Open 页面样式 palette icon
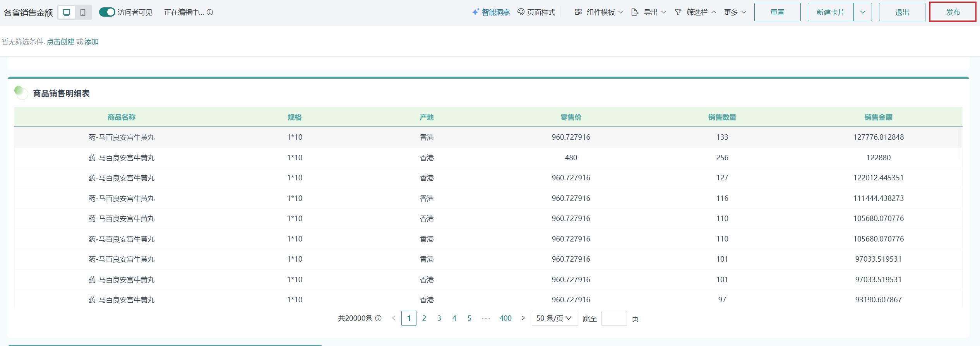The height and width of the screenshot is (346, 980). coord(521,12)
